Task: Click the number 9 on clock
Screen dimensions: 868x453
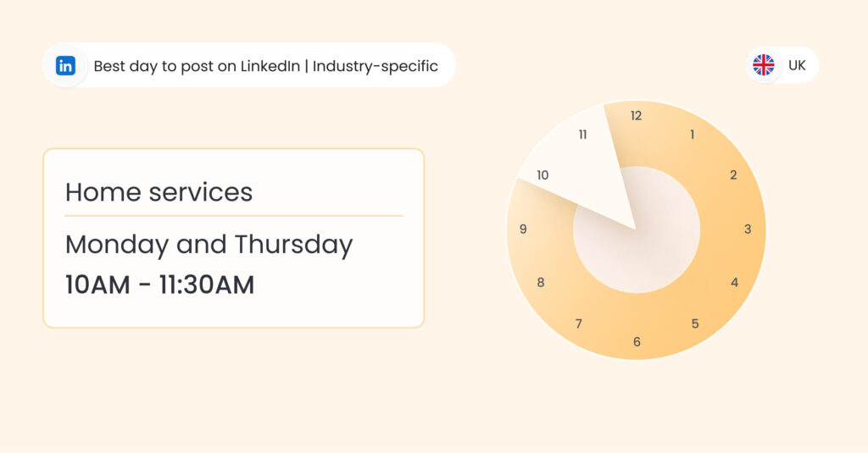Action: pyautogui.click(x=523, y=229)
